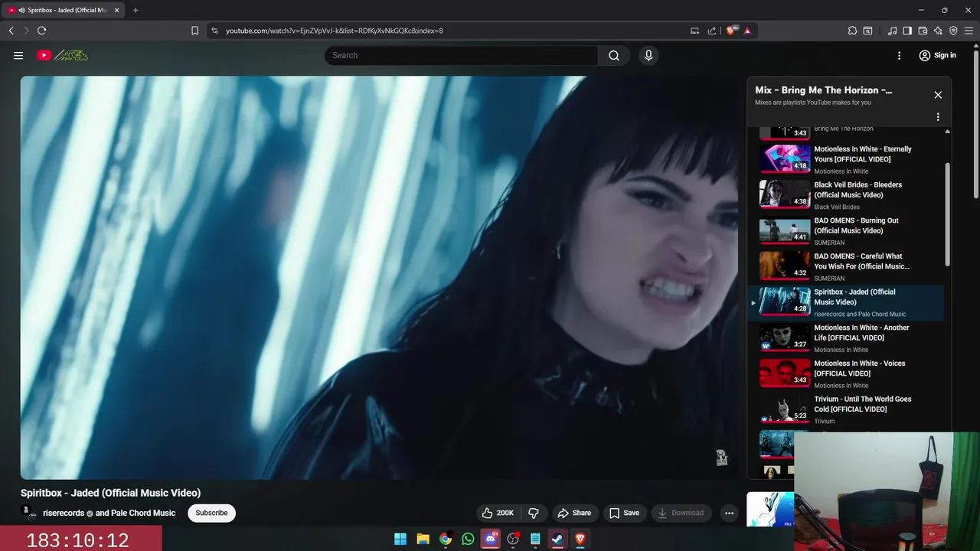Open Mix playlist three-dot options
The height and width of the screenshot is (551, 980).
(x=938, y=117)
